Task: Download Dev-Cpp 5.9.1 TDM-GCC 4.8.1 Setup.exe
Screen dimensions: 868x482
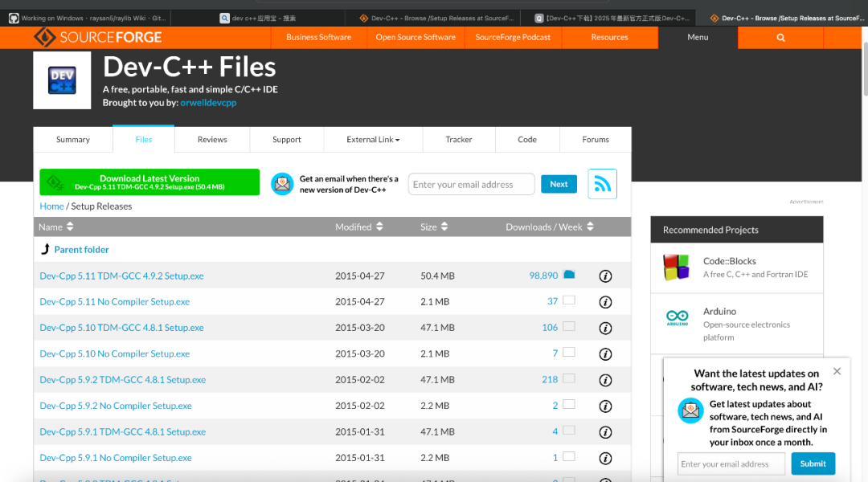Action: click(x=123, y=431)
